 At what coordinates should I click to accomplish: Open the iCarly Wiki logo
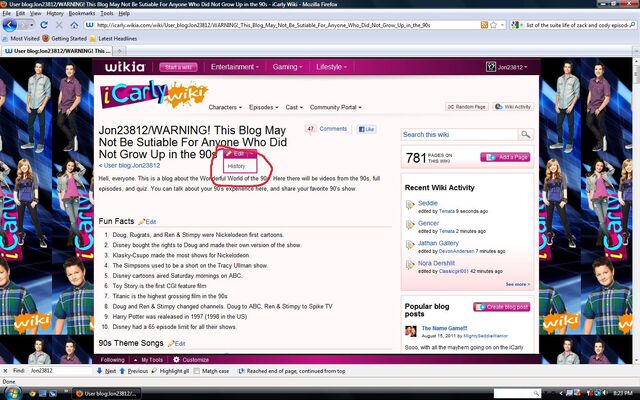[x=153, y=94]
